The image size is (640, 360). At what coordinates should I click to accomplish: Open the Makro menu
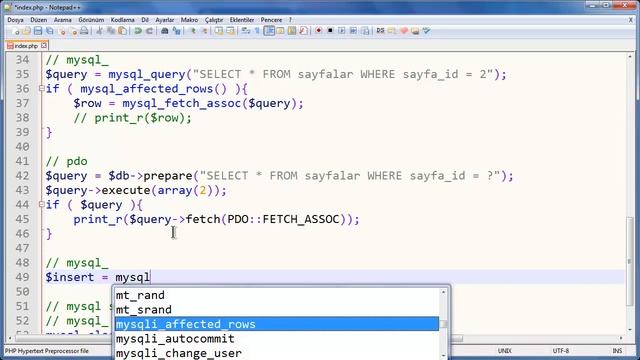189,20
